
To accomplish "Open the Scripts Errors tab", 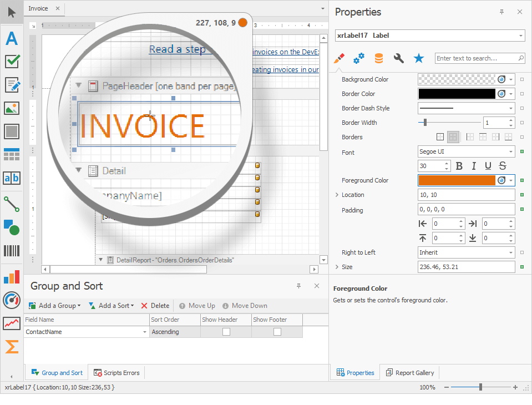I will click(117, 373).
